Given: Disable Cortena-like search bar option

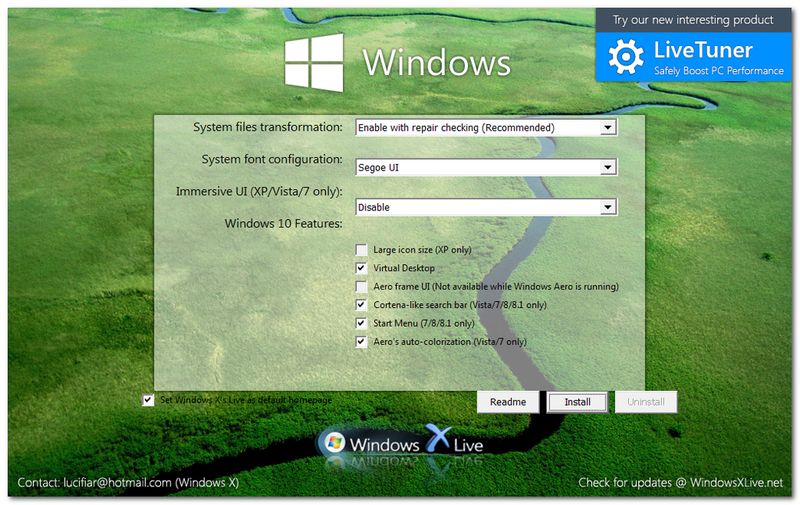Looking at the screenshot, I should click(x=361, y=305).
